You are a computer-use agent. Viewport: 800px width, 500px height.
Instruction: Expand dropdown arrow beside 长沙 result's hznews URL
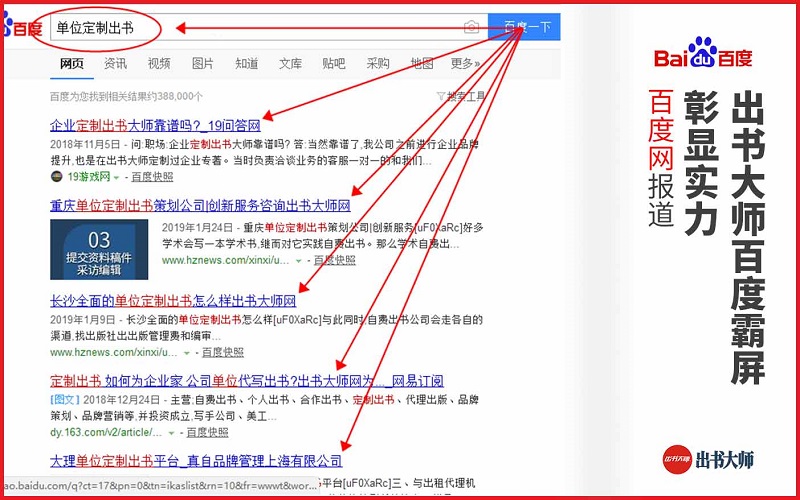pyautogui.click(x=186, y=353)
